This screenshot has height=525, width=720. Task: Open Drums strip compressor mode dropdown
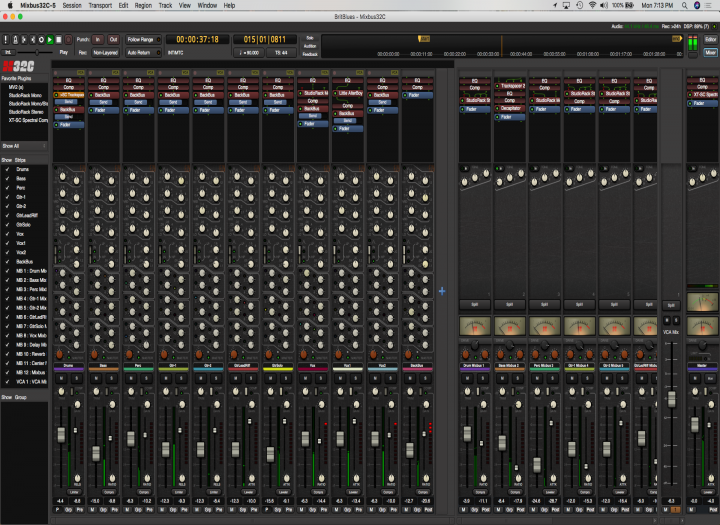click(x=74, y=491)
